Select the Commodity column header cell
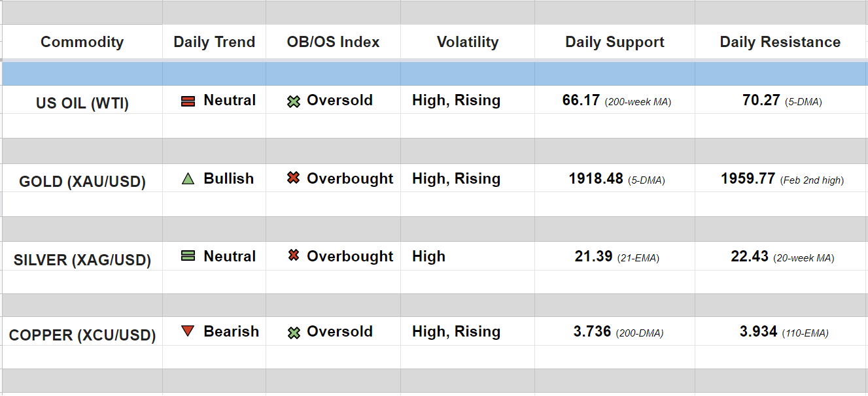Image resolution: width=868 pixels, height=396 pixels. pyautogui.click(x=82, y=42)
